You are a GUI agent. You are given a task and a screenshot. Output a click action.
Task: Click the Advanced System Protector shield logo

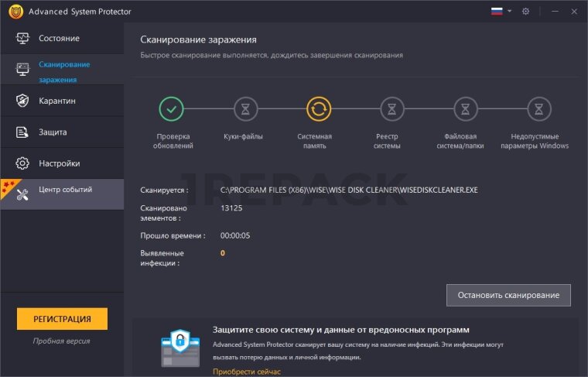tap(15, 12)
